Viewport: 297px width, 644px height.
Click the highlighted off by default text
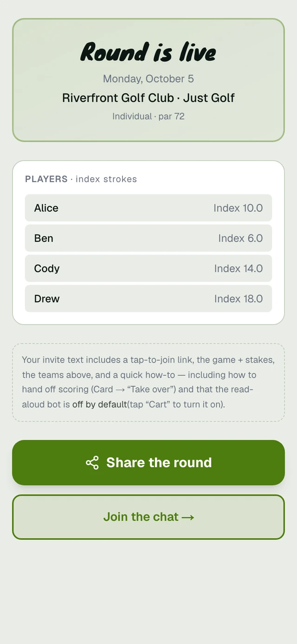tap(100, 404)
